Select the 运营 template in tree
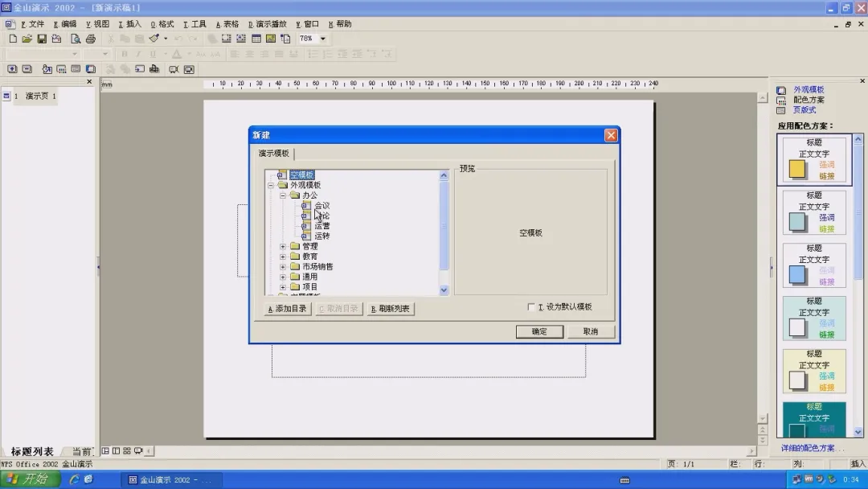This screenshot has height=489, width=868. (x=322, y=226)
